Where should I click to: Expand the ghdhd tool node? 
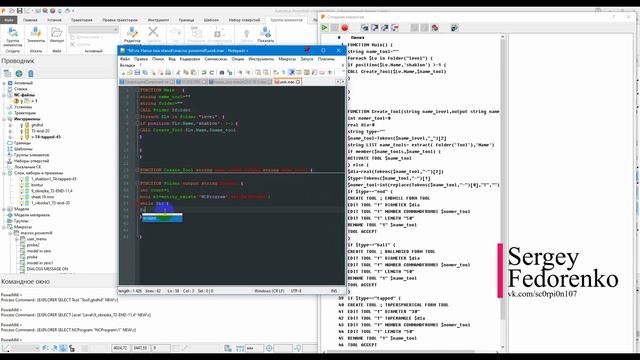pos(10,125)
